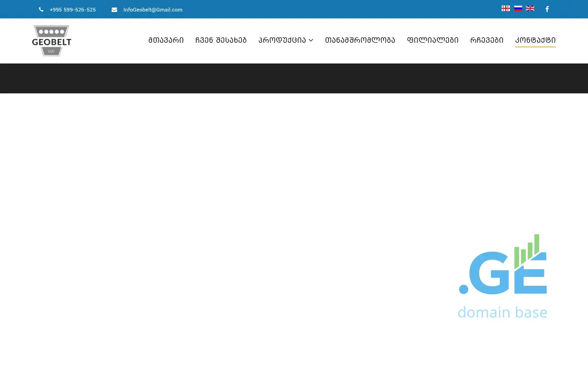Click the Geobelt LLC logo

tap(51, 41)
